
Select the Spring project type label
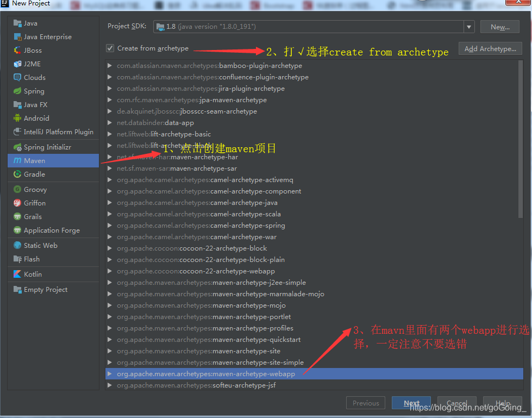(x=34, y=91)
